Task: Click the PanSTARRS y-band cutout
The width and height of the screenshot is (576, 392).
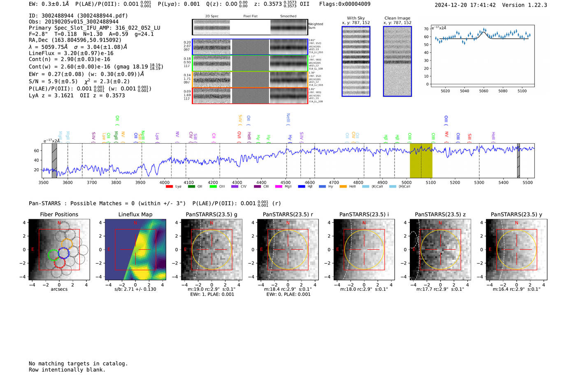Action: (x=517, y=249)
